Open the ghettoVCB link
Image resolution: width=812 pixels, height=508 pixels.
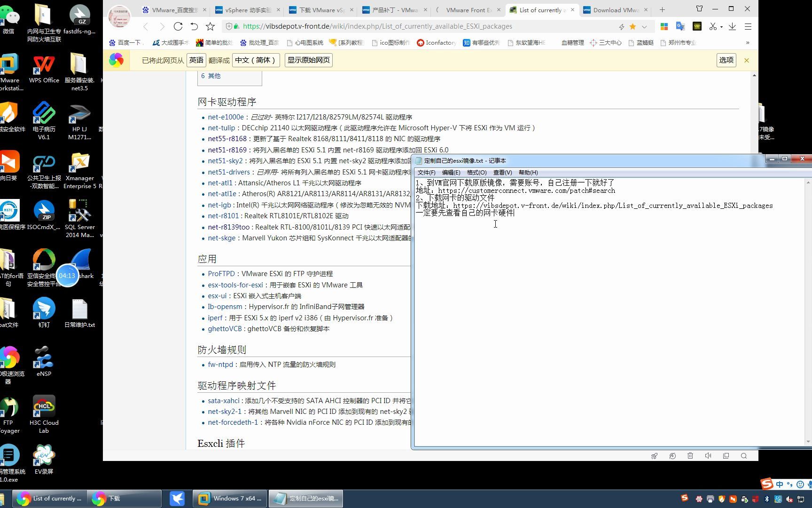coord(225,329)
